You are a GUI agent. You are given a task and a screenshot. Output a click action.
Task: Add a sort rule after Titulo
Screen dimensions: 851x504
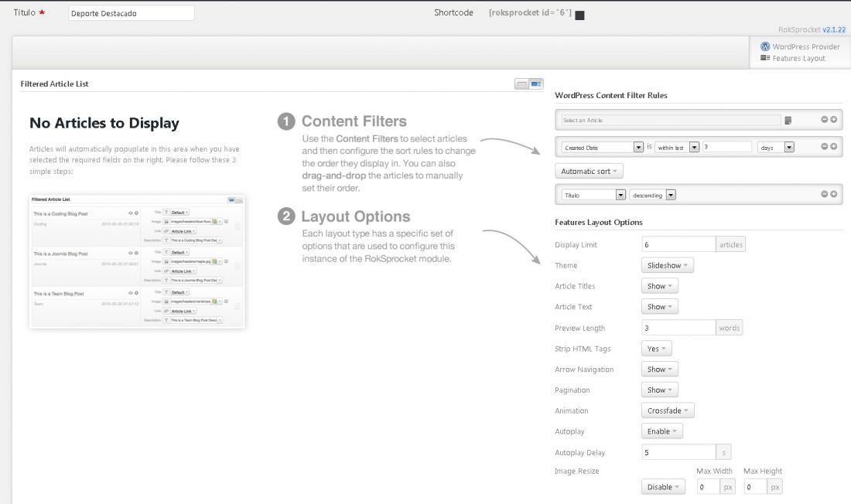834,194
